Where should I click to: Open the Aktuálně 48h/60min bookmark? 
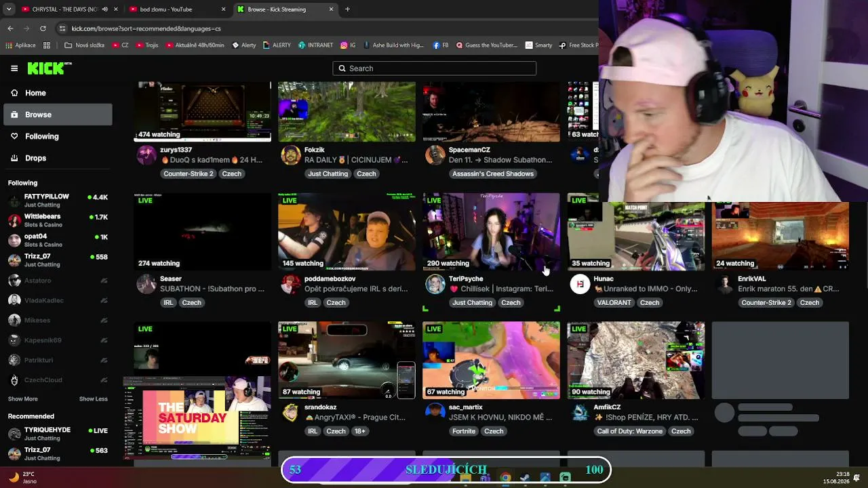pos(195,45)
